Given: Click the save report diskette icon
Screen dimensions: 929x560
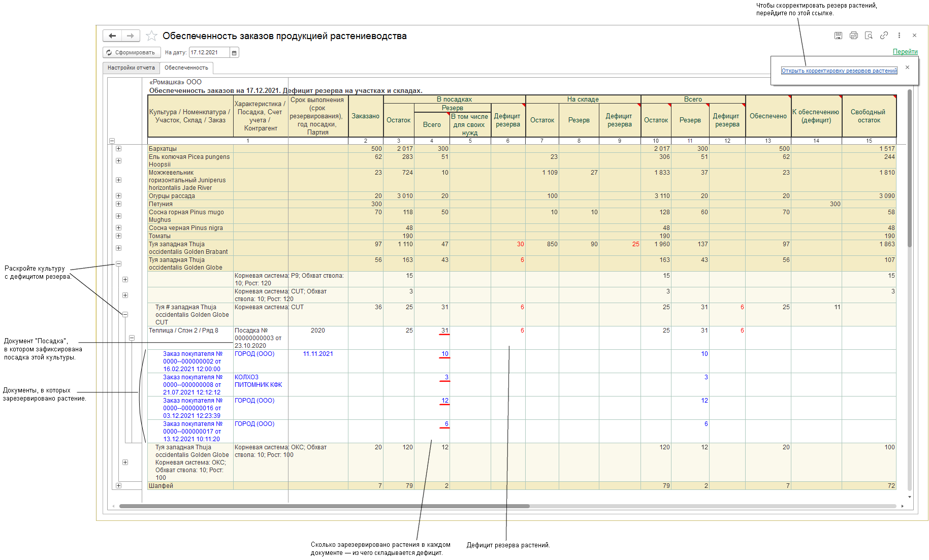Looking at the screenshot, I should (x=838, y=36).
